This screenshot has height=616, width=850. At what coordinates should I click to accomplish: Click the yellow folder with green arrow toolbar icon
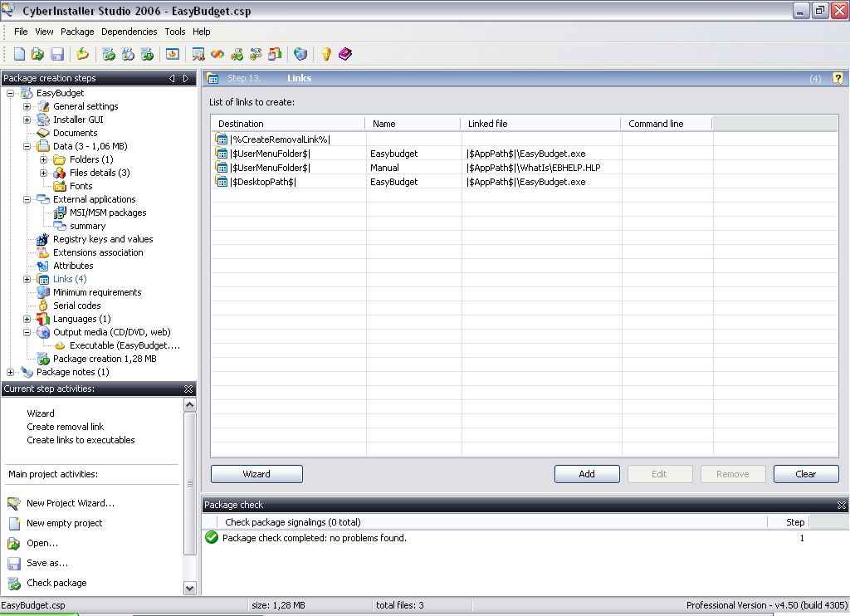pyautogui.click(x=82, y=54)
